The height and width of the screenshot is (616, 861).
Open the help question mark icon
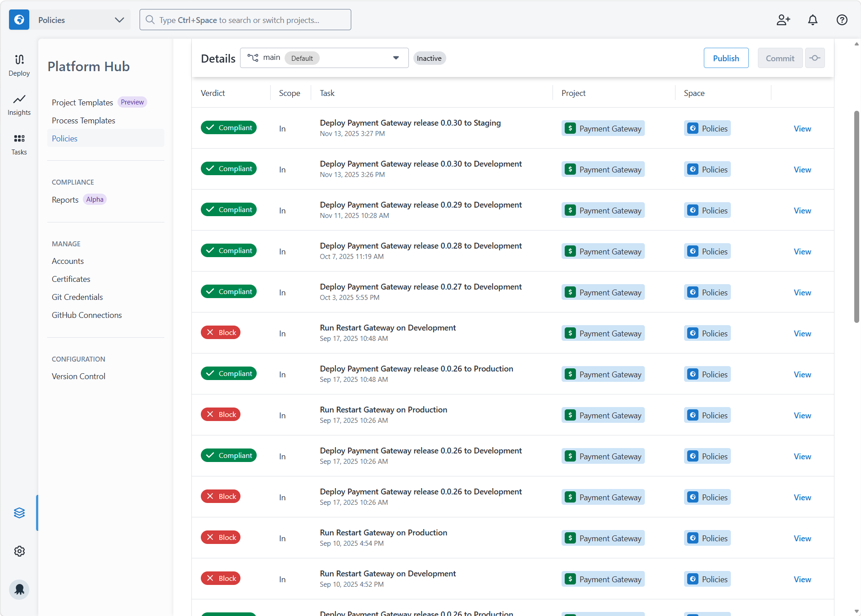point(842,20)
